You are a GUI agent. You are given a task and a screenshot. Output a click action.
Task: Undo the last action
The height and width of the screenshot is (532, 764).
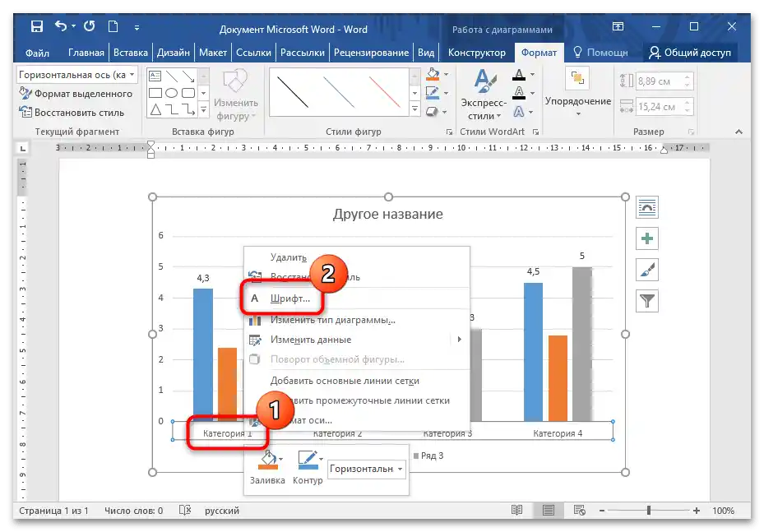click(x=60, y=25)
